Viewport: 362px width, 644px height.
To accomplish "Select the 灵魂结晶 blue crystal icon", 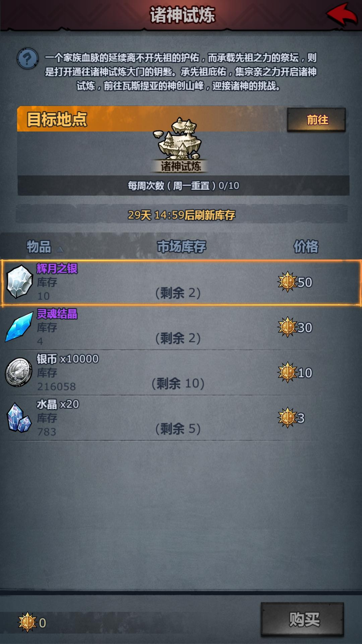I will pyautogui.click(x=19, y=327).
